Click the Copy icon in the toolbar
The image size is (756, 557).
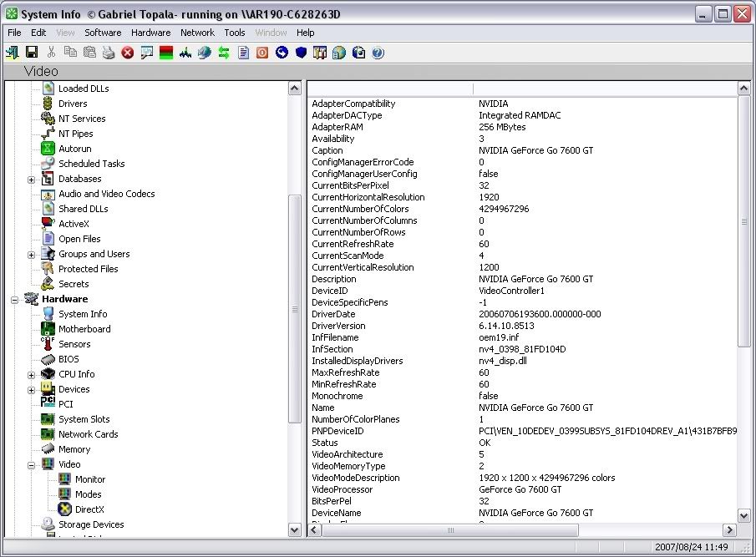tap(70, 52)
